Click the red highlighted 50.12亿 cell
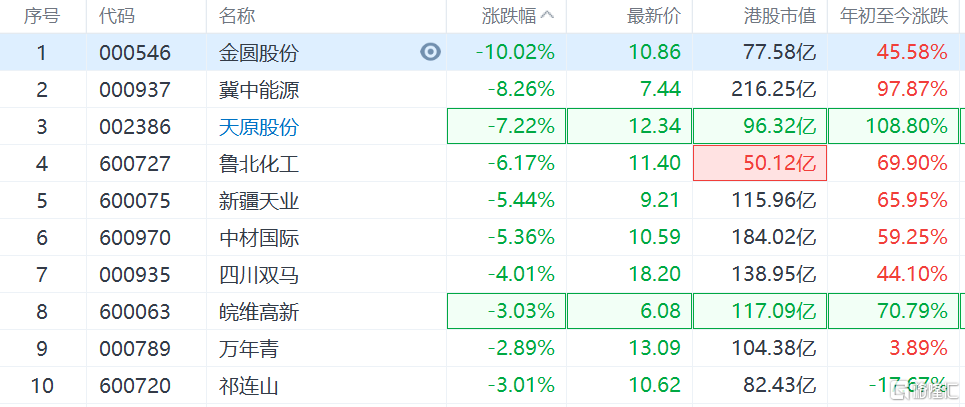Image resolution: width=965 pixels, height=407 pixels. pos(760,164)
